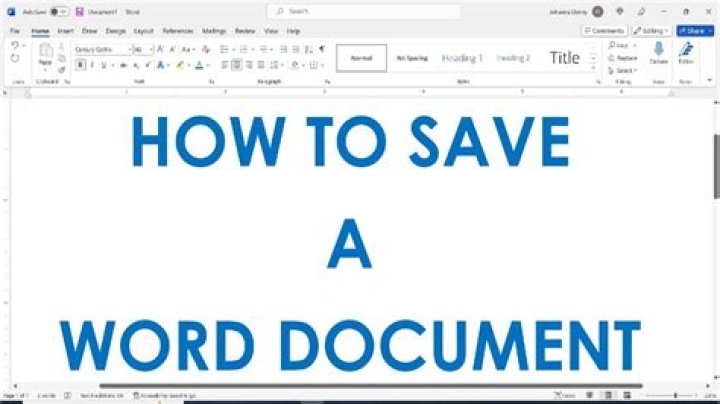Click the font color swatch
Image resolution: width=720 pixels, height=404 pixels.
pyautogui.click(x=200, y=65)
